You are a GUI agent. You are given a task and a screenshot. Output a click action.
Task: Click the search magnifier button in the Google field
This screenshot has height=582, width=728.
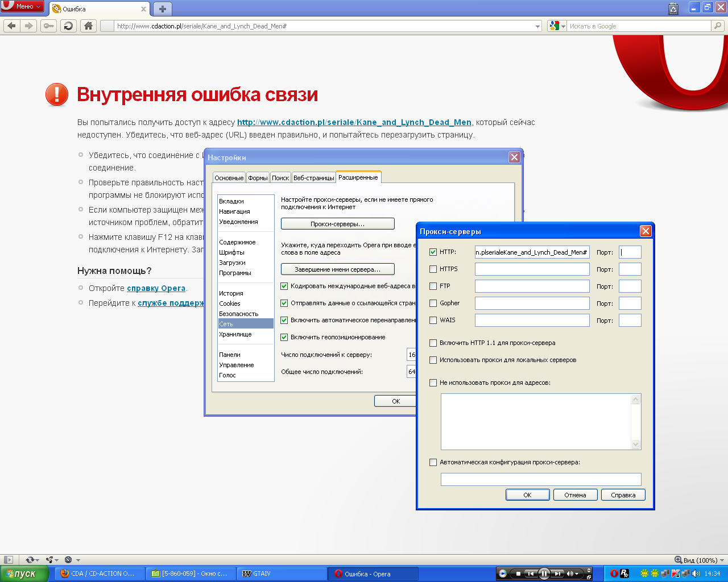tap(718, 26)
